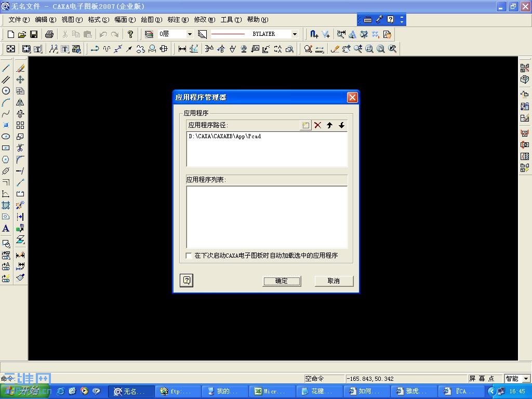Open the 格式(S) menu
This screenshot has height=399, width=532.
[x=98, y=20]
